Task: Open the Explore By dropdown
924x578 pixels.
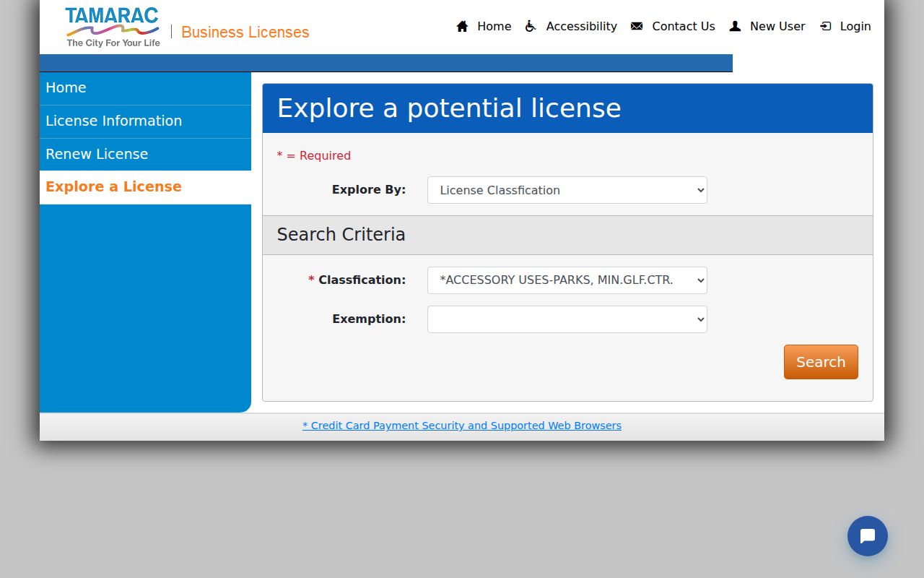Action: 567,190
